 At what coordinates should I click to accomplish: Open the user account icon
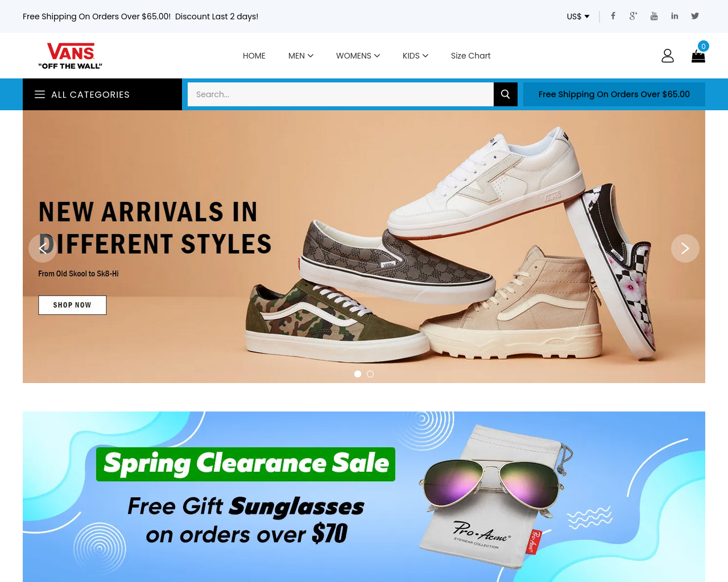668,56
